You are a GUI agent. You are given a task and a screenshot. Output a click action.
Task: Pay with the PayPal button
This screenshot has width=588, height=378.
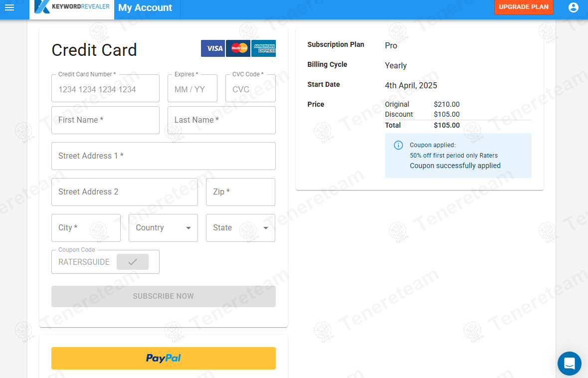point(164,358)
